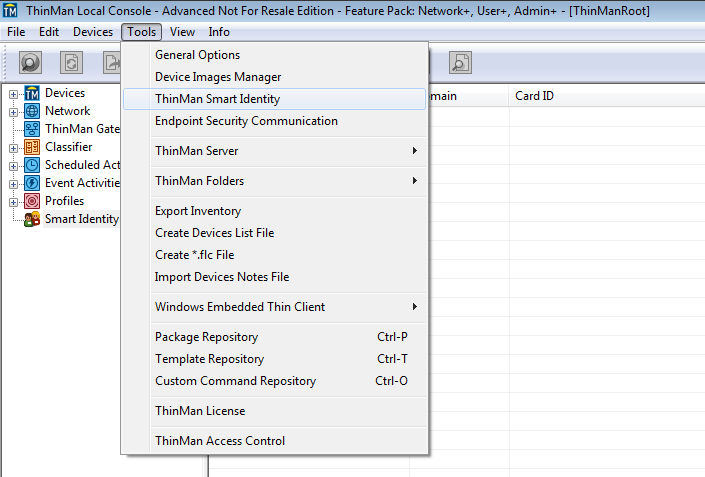The width and height of the screenshot is (705, 477).
Task: Choose Export Inventory
Action: (x=275, y=211)
